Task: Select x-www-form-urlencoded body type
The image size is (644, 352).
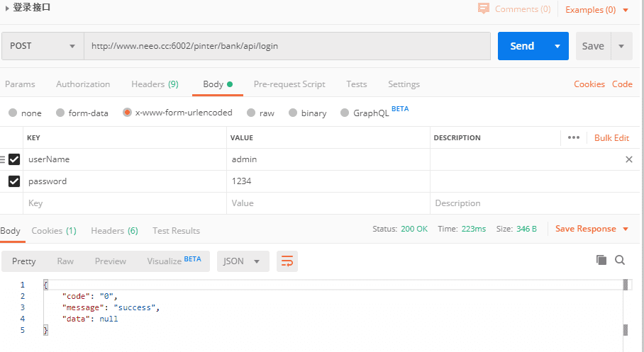Action: pyautogui.click(x=128, y=112)
